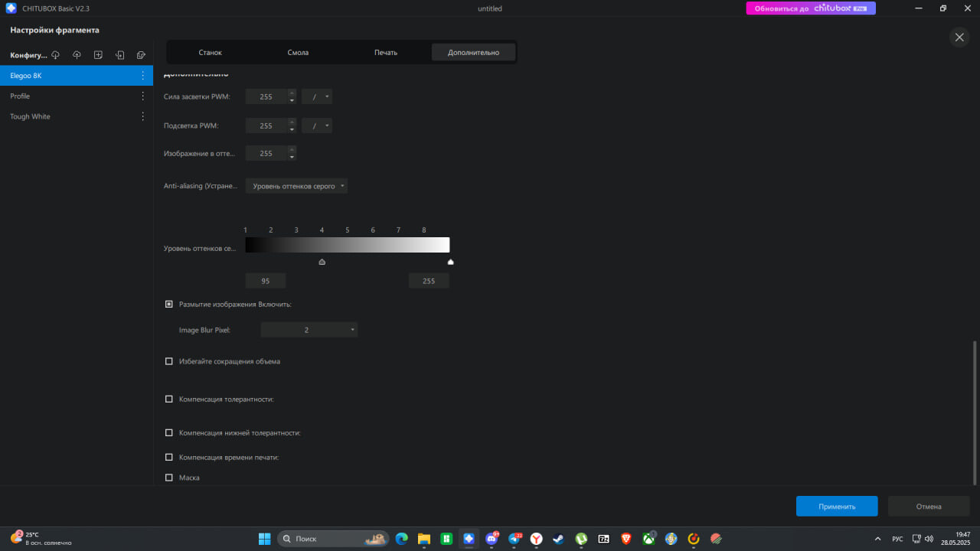Switch to the Смола tab

298,52
